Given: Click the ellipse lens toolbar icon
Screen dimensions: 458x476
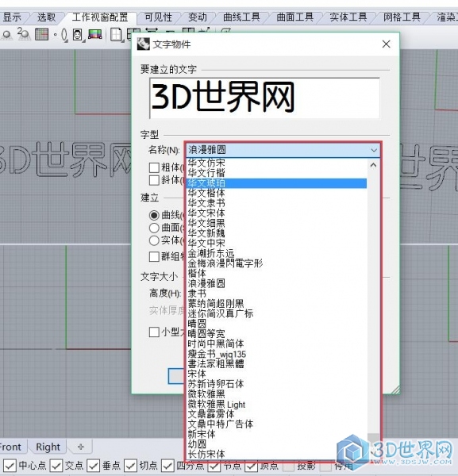Looking at the screenshot, I should tap(64, 35).
